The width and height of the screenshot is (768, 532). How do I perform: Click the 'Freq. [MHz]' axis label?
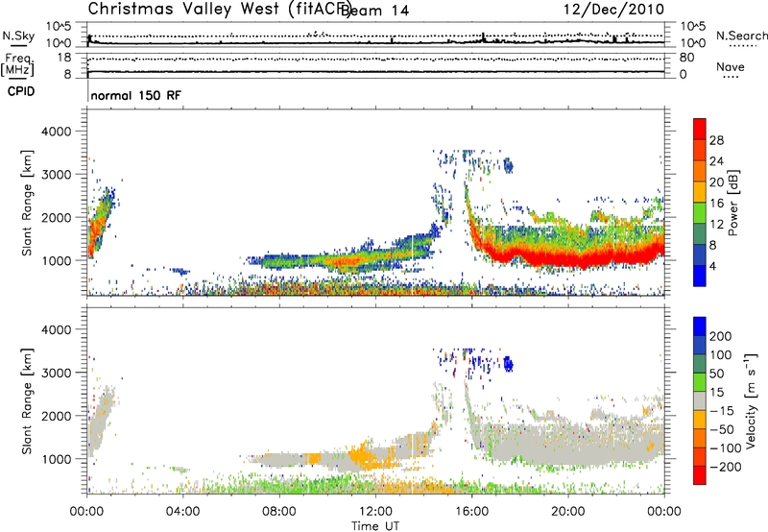[18, 65]
